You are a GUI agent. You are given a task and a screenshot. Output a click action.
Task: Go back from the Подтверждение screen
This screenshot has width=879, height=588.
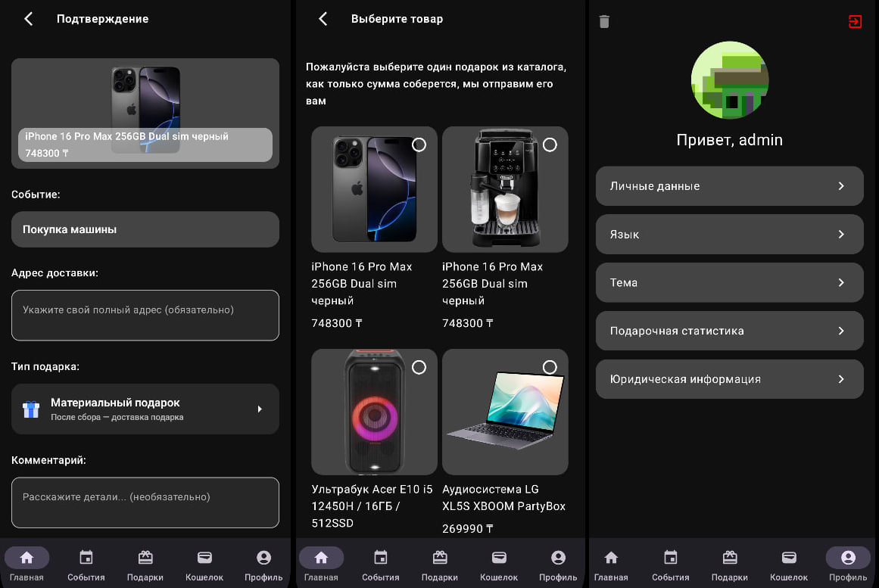coord(29,19)
